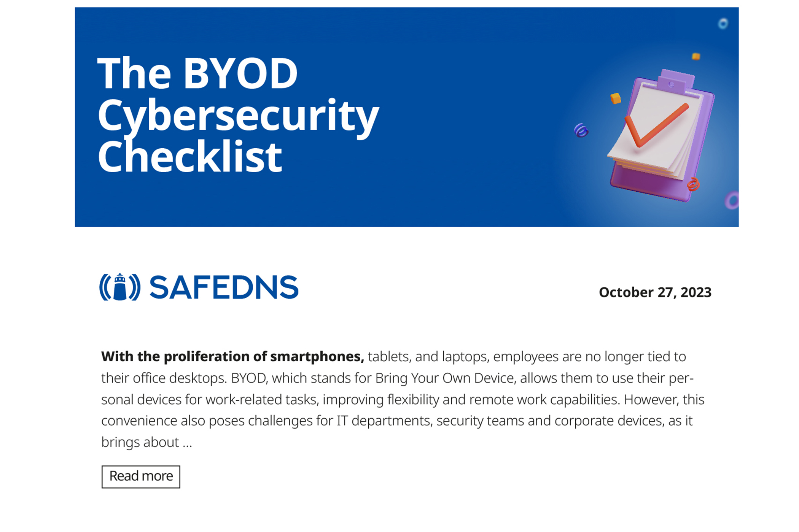Click the SAFEDNS wordmark text
799x532 pixels.
click(224, 287)
